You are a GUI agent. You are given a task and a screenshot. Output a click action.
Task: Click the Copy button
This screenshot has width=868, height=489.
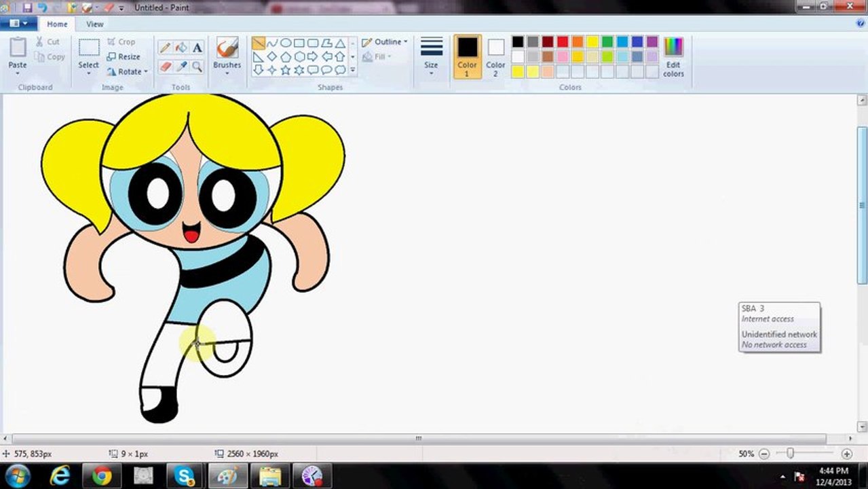[x=50, y=57]
